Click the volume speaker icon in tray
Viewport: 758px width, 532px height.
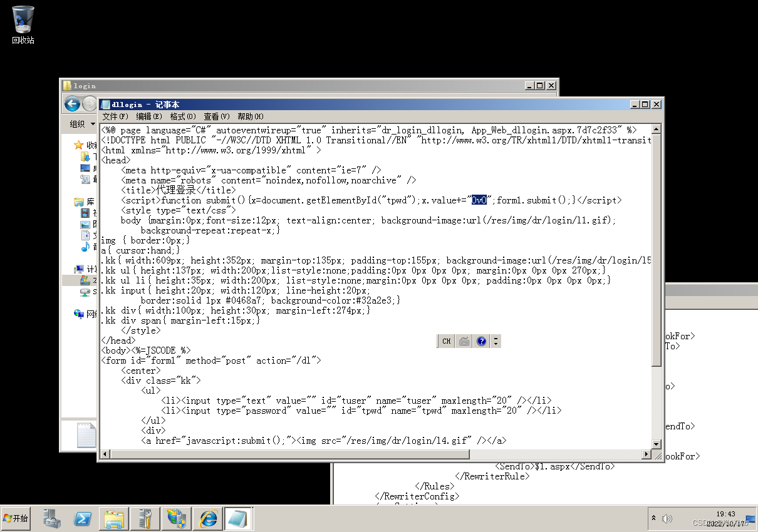point(667,518)
